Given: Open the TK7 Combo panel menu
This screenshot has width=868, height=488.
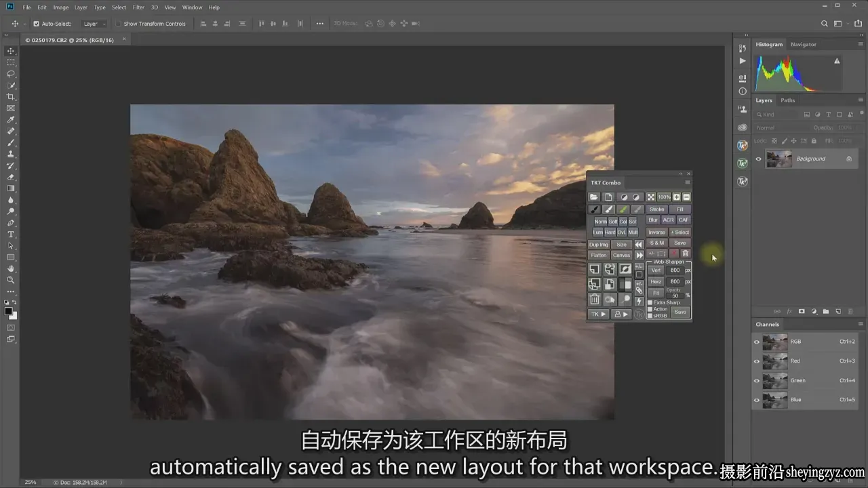Looking at the screenshot, I should (x=688, y=182).
